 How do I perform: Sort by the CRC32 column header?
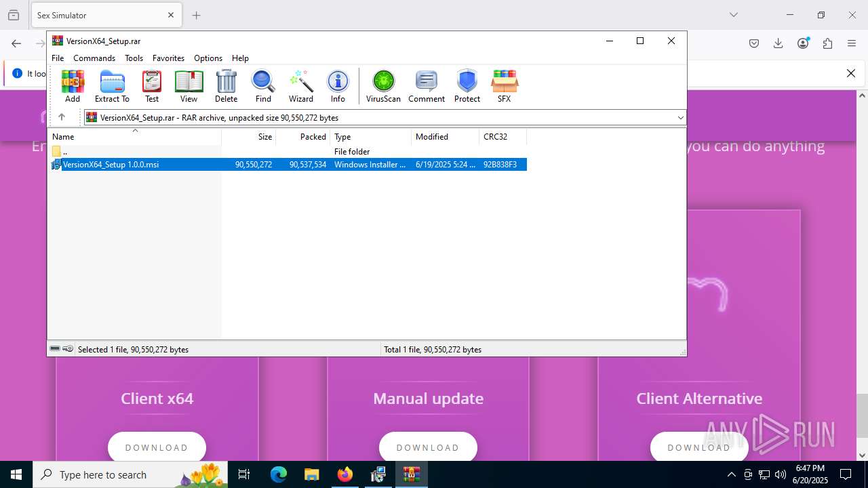pos(503,137)
